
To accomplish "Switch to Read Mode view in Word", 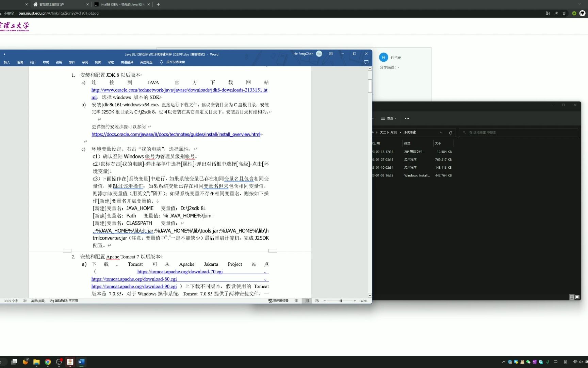I will 296,301.
